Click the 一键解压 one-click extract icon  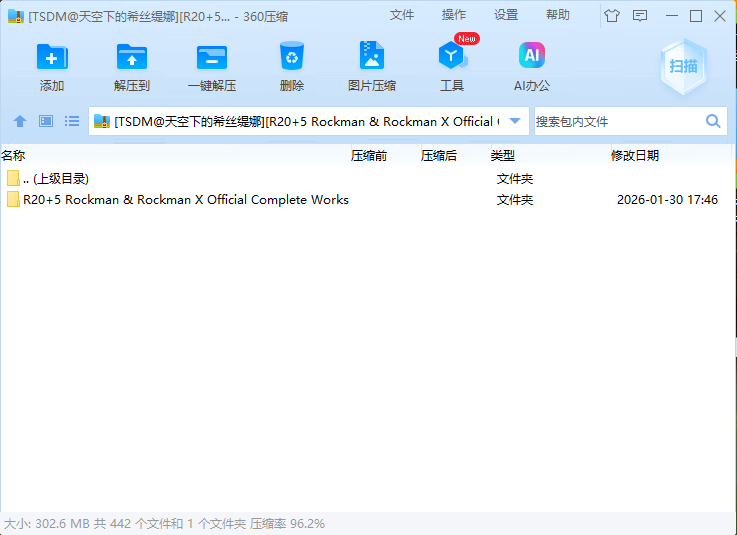coord(212,57)
